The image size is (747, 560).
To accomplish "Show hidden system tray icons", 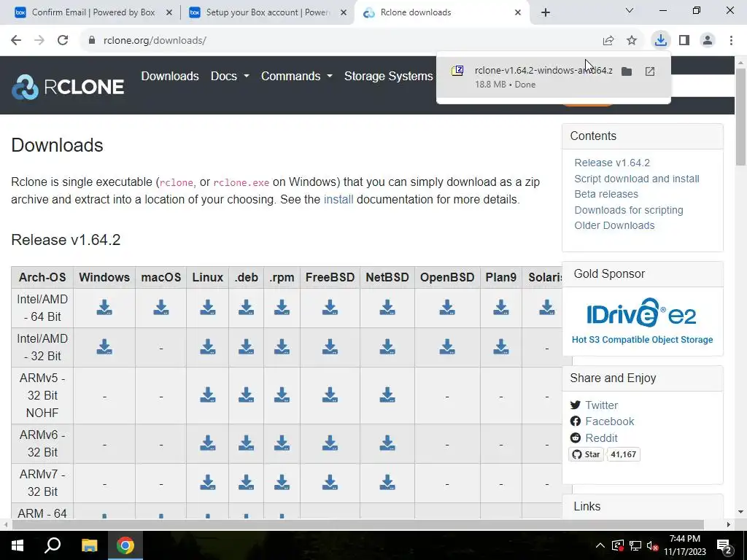I will coord(600,545).
